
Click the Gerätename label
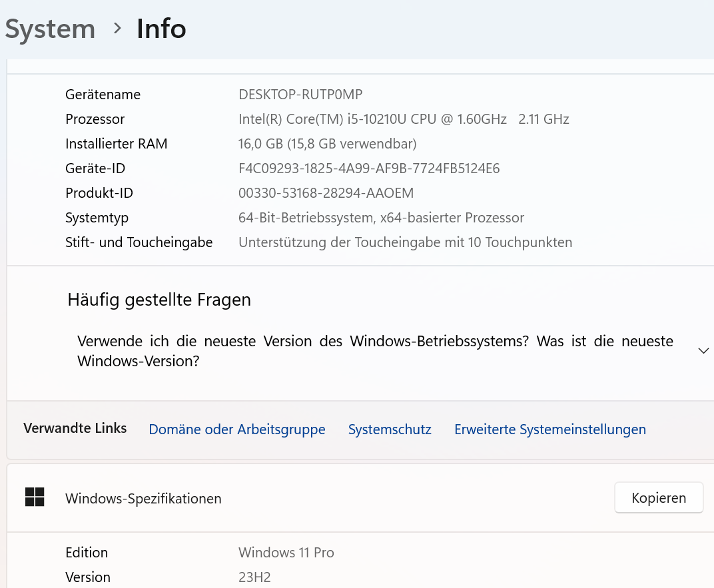(103, 94)
